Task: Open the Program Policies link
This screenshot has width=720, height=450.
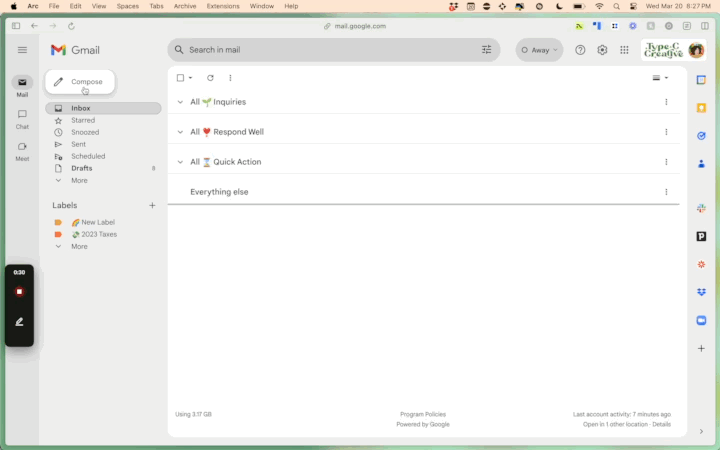Action: 423,414
